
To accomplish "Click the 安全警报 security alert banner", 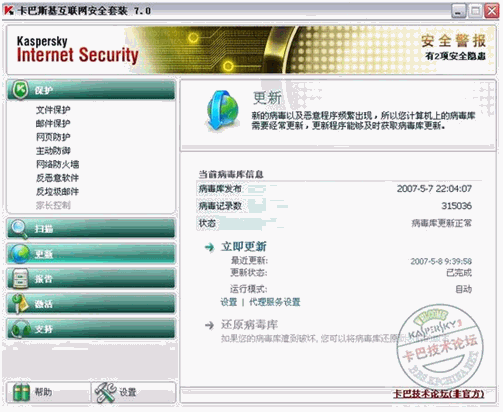I will pyautogui.click(x=453, y=41).
